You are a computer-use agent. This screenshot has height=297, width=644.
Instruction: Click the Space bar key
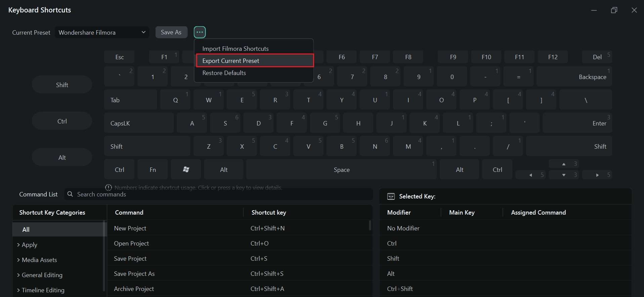341,170
